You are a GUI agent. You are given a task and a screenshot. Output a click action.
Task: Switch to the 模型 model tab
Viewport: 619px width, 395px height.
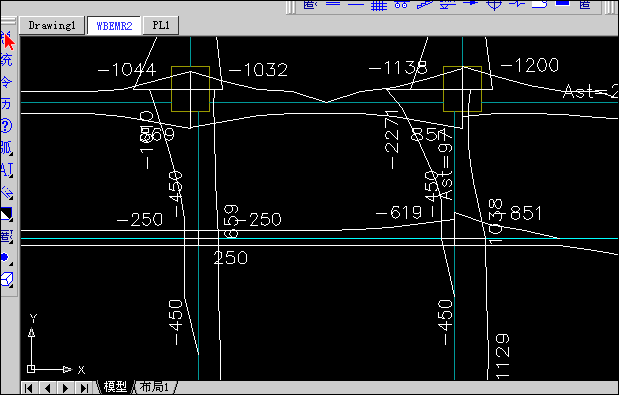pyautogui.click(x=115, y=387)
